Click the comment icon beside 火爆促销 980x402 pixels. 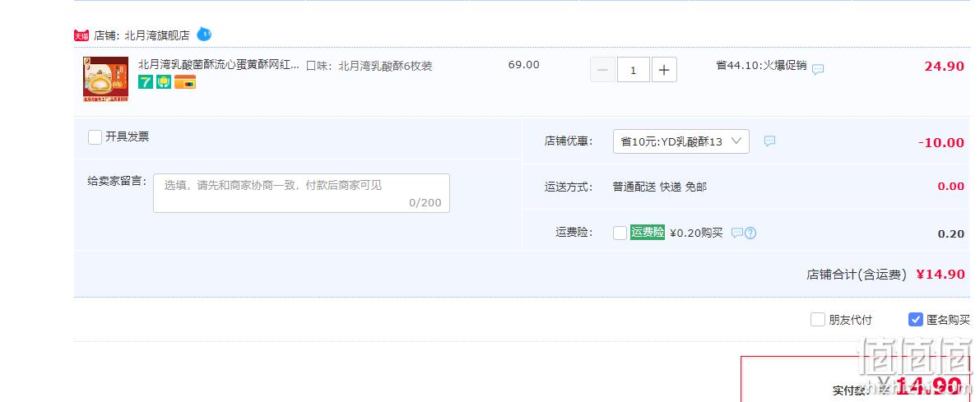pyautogui.click(x=818, y=70)
